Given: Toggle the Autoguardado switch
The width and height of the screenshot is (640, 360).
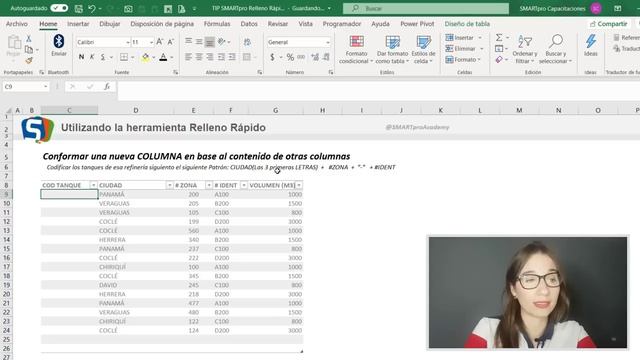Looking at the screenshot, I should 59,8.
